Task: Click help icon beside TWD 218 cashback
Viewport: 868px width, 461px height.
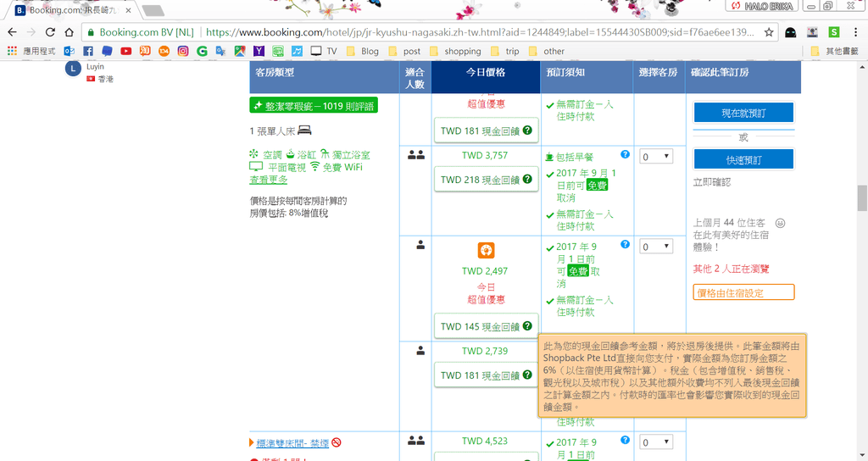Action: click(x=527, y=180)
